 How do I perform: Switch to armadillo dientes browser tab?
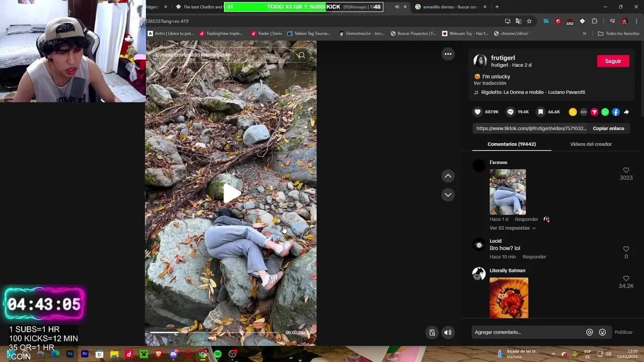pyautogui.click(x=450, y=7)
